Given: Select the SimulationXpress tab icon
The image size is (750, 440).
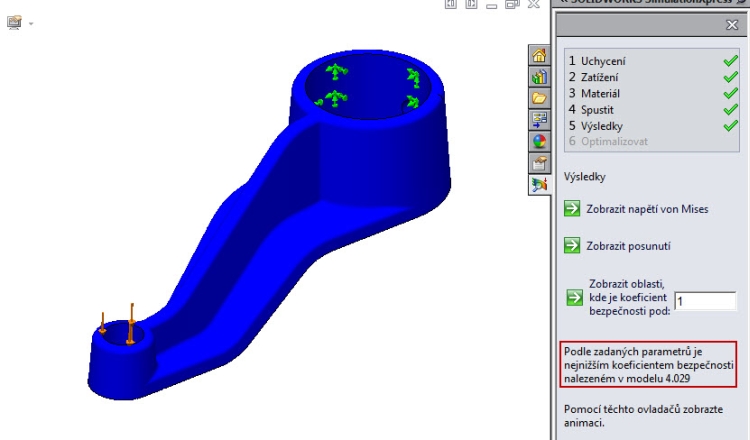Looking at the screenshot, I should [x=539, y=185].
